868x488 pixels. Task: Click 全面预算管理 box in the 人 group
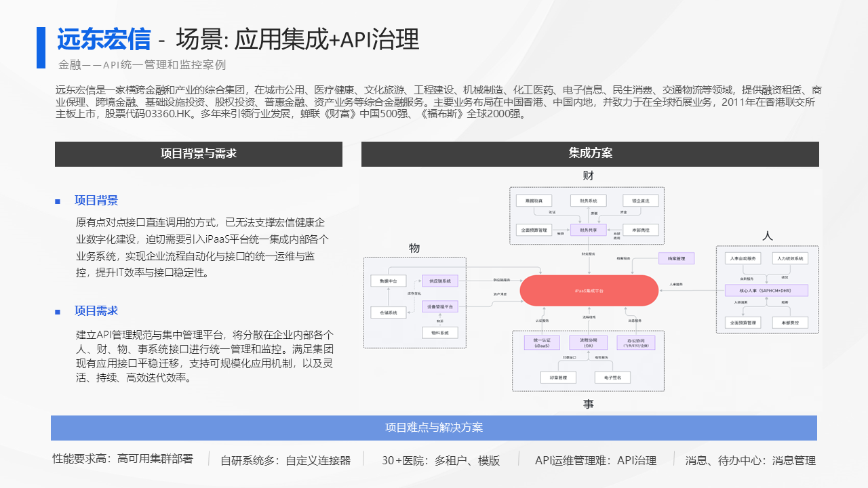(x=743, y=323)
